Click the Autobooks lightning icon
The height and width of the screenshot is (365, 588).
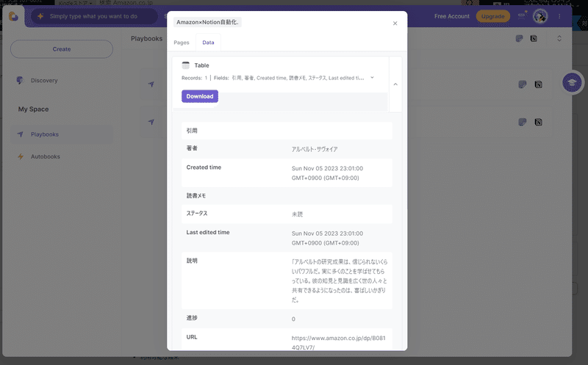pos(21,156)
